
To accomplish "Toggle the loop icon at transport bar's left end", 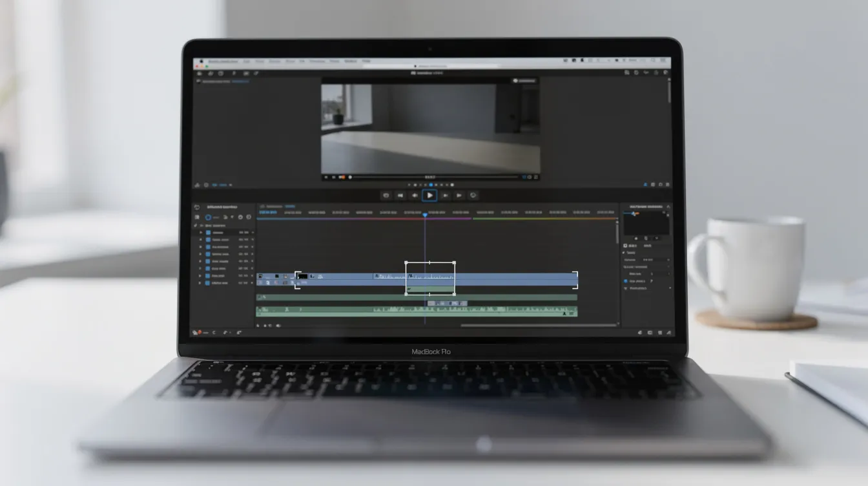I will click(x=386, y=195).
